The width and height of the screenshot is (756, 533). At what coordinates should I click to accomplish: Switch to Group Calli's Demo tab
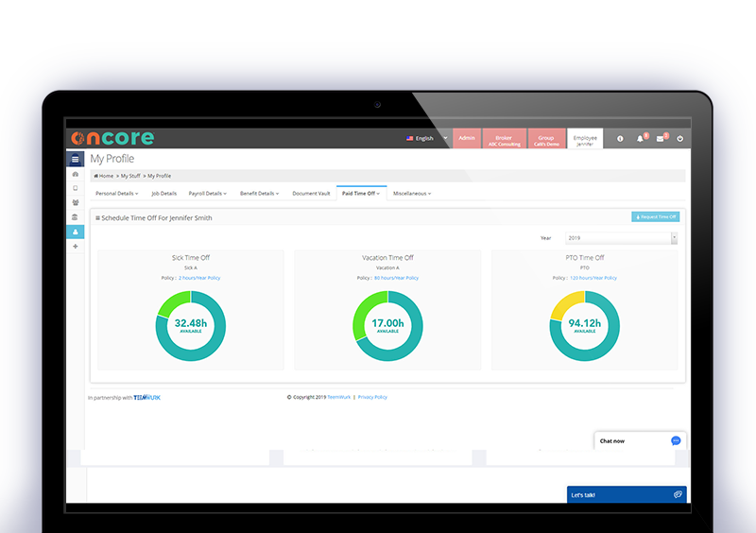point(546,139)
